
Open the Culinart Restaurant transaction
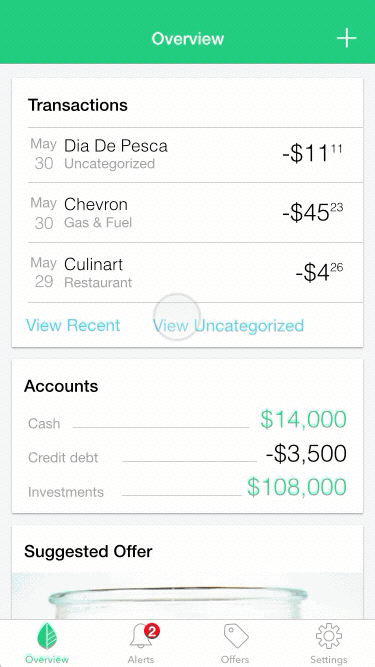196,273
